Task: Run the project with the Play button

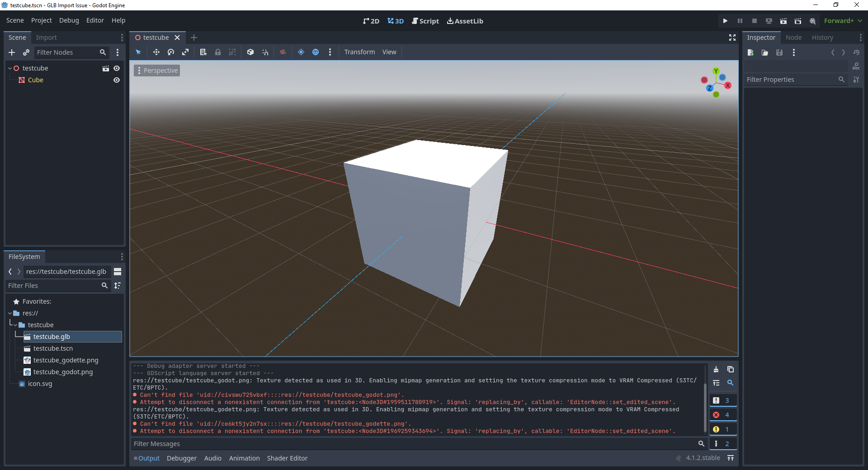Action: (x=725, y=21)
